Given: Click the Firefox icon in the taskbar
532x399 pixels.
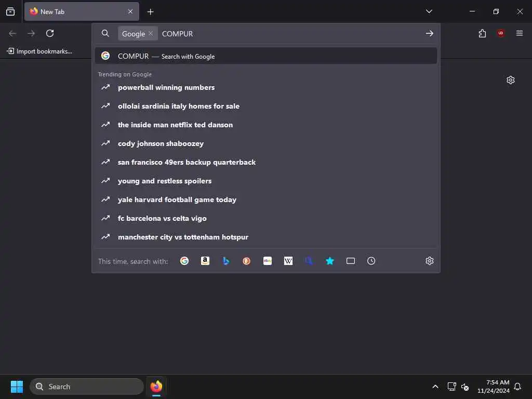Looking at the screenshot, I should pos(156,387).
